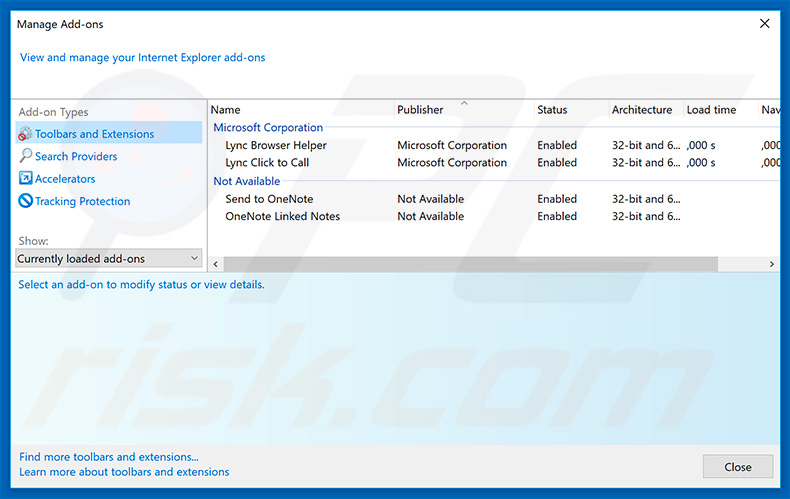Screen dimensions: 790x499
Task: Select the Lync Click to Call add-on
Action: [267, 162]
